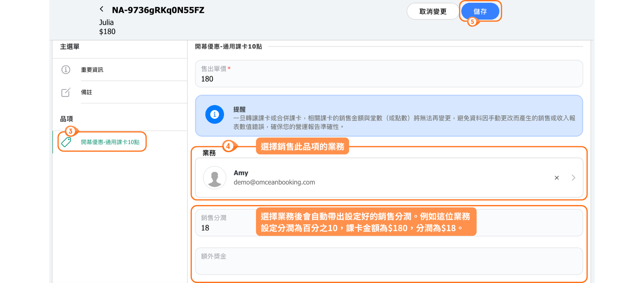The width and height of the screenshot is (644, 283).
Task: Click the blue info icon in 提醒 banner
Action: pyautogui.click(x=214, y=114)
